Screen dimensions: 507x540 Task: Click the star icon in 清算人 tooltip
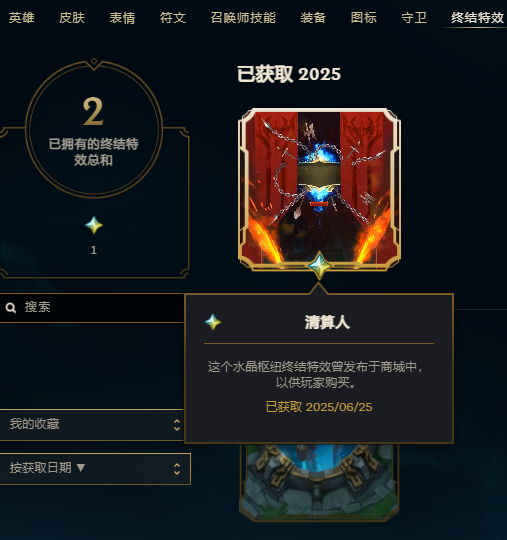coord(213,322)
